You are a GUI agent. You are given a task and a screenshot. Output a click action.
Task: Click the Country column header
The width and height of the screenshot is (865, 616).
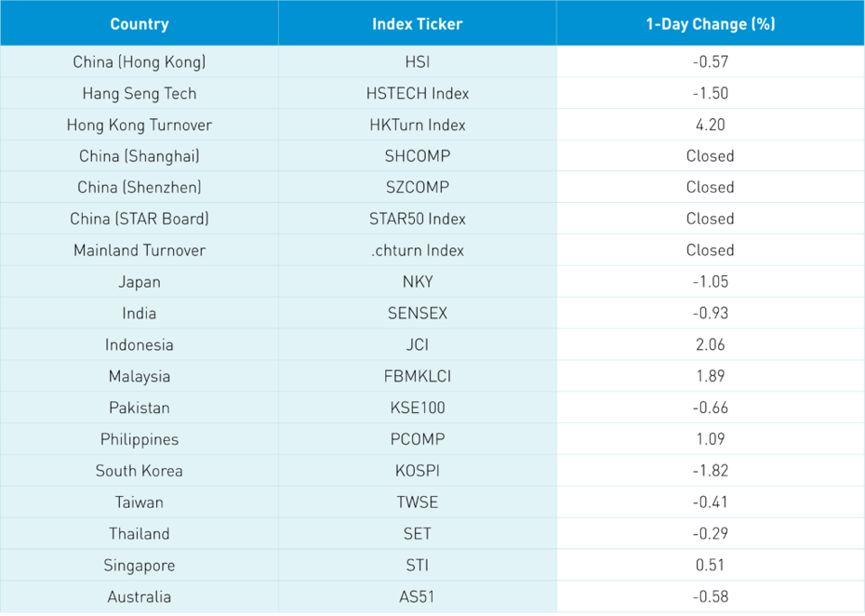coord(139,24)
